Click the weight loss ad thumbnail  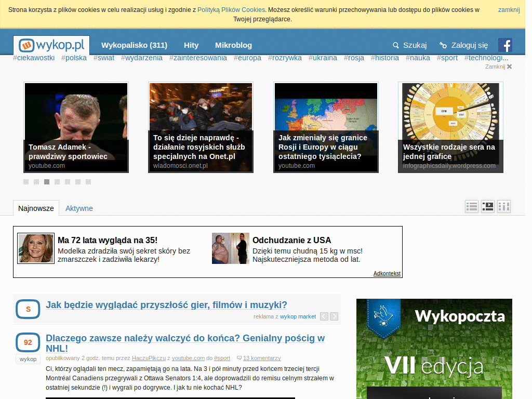coord(231,248)
